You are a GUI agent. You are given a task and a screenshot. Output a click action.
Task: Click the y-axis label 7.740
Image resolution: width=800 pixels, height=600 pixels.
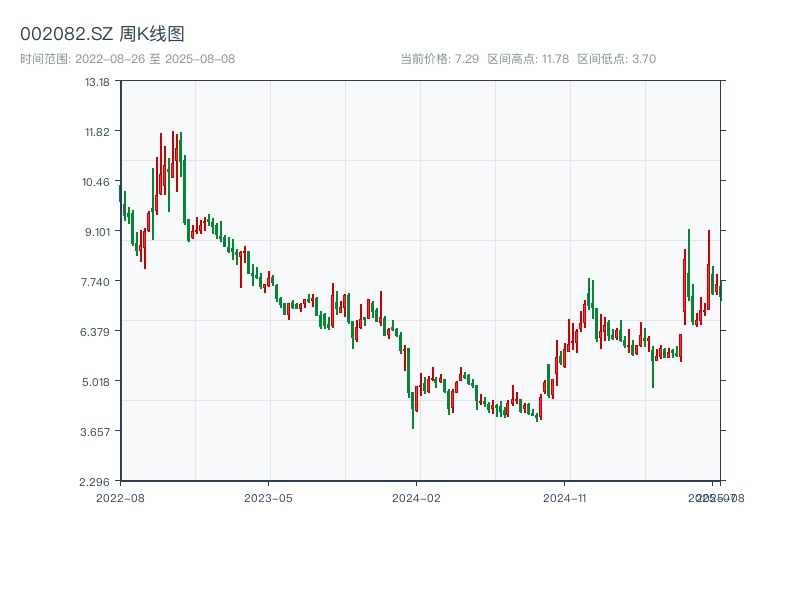(x=95, y=282)
